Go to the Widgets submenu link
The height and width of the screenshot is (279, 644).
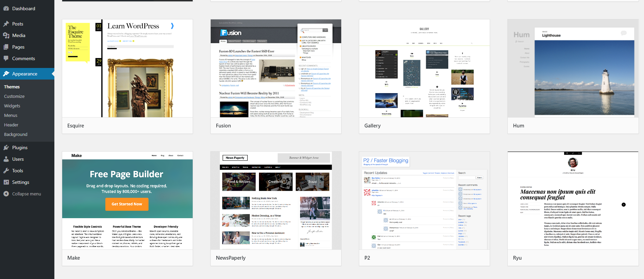12,106
